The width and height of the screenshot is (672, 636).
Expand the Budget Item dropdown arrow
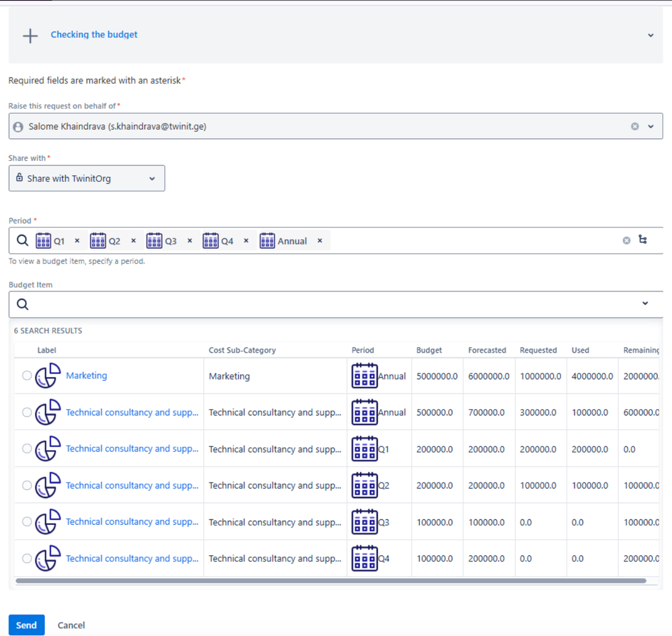pos(645,304)
